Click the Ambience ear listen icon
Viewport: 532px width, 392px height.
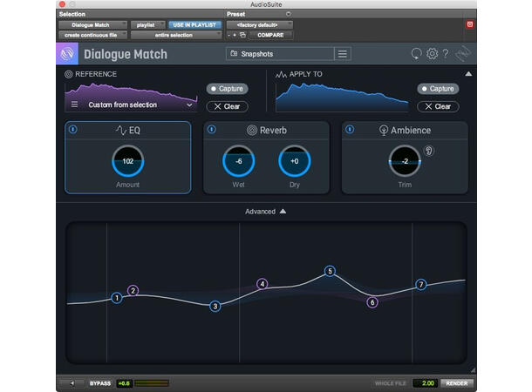pyautogui.click(x=429, y=151)
